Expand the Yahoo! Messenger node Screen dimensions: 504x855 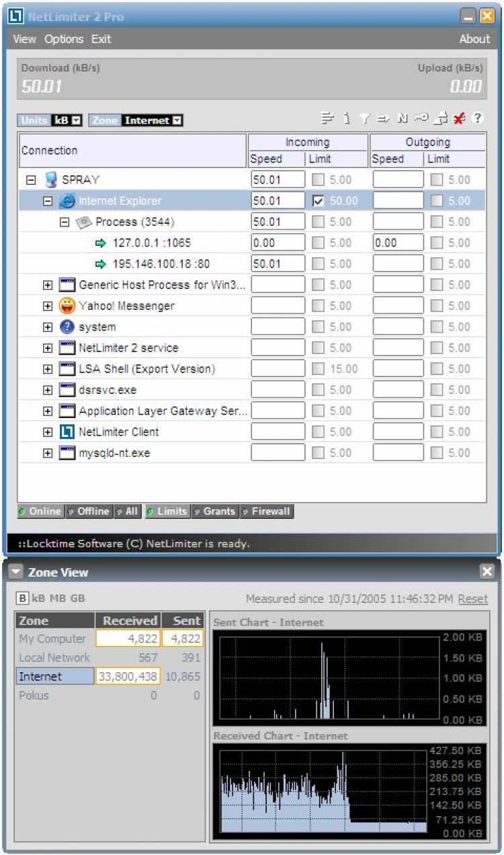point(48,306)
